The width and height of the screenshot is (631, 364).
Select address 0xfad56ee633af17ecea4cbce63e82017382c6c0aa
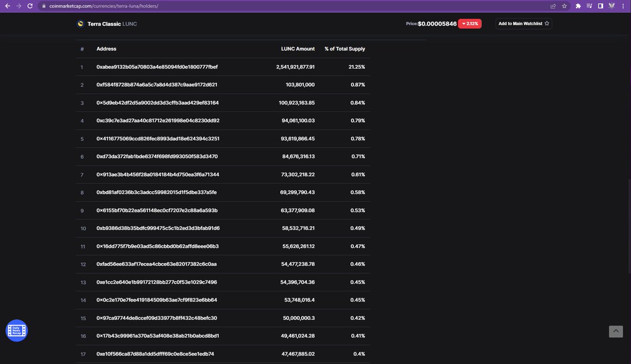point(157,264)
